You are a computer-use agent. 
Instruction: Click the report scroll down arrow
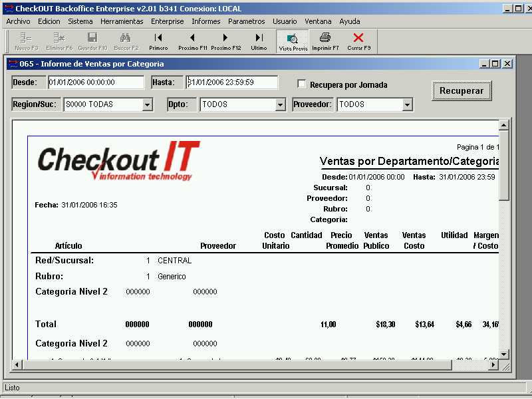tap(504, 354)
